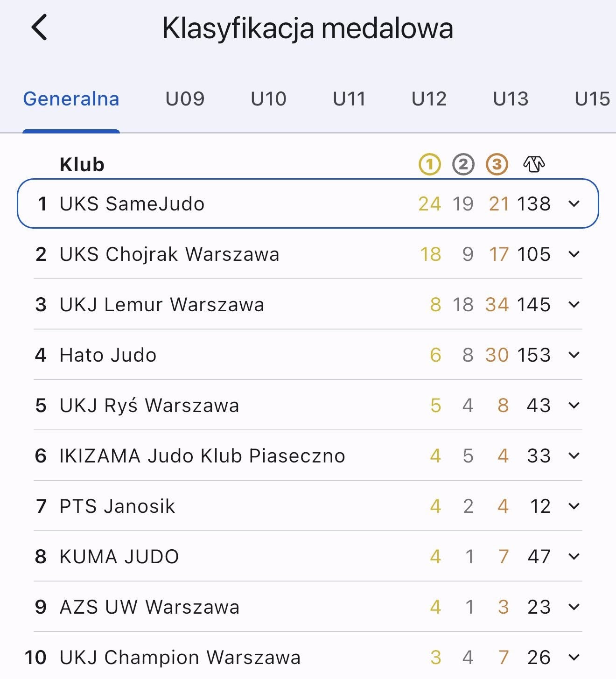
Task: Select IKIZAMA Judo Klub Piaseczno club name
Action: tap(202, 456)
